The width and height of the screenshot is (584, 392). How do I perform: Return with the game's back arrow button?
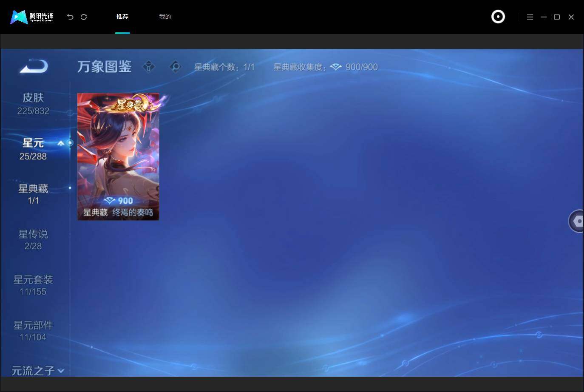pos(34,66)
